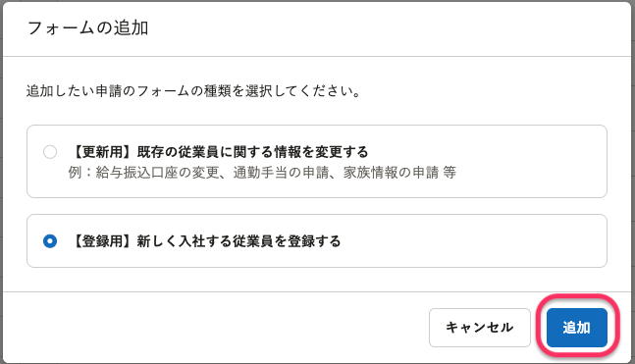Click the 【更新用】 bracketed prefix text

pyautogui.click(x=102, y=152)
